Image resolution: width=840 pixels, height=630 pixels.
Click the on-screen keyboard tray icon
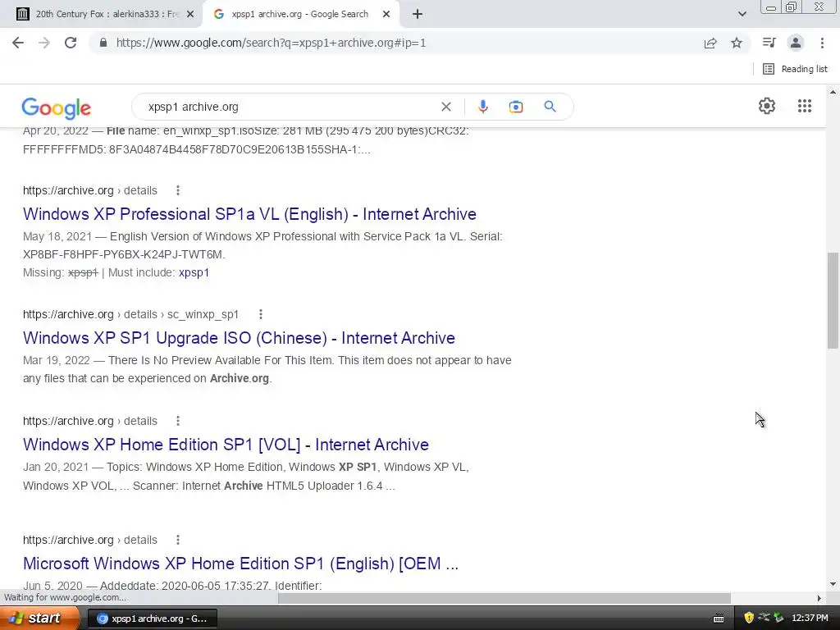tap(719, 619)
